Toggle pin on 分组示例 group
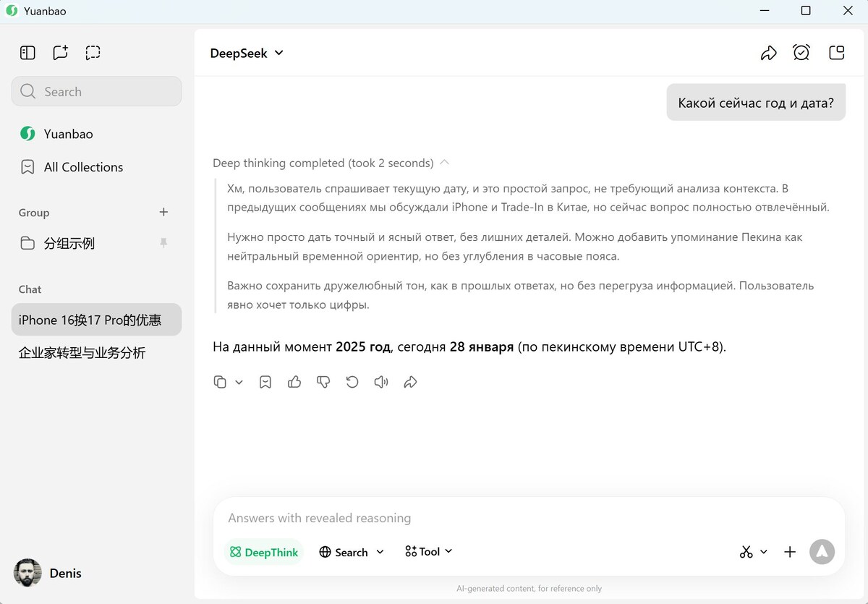 163,243
